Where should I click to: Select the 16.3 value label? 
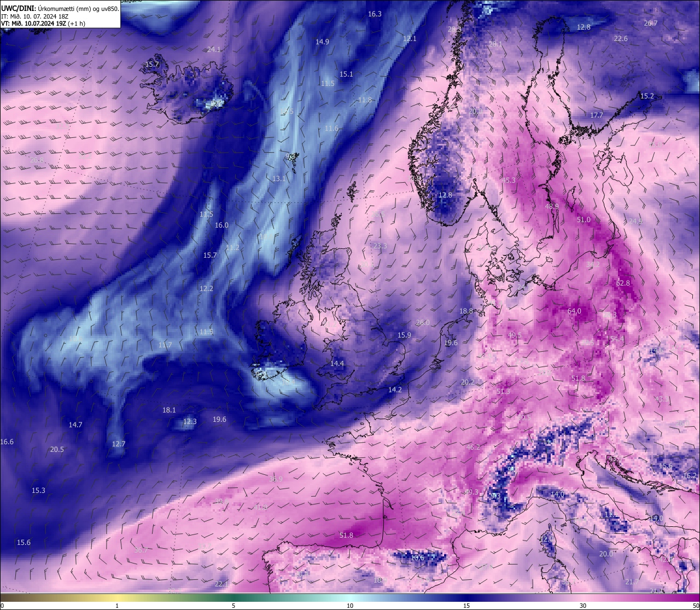click(375, 14)
